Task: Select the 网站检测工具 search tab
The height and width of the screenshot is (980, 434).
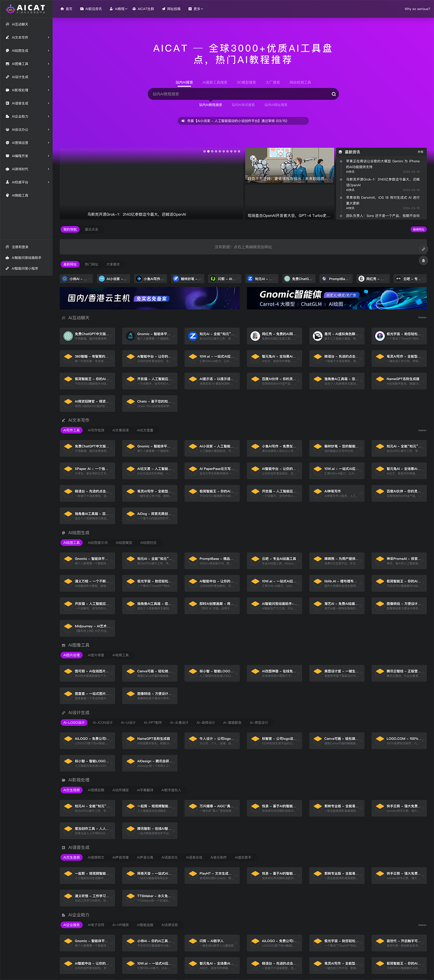Action: (300, 83)
